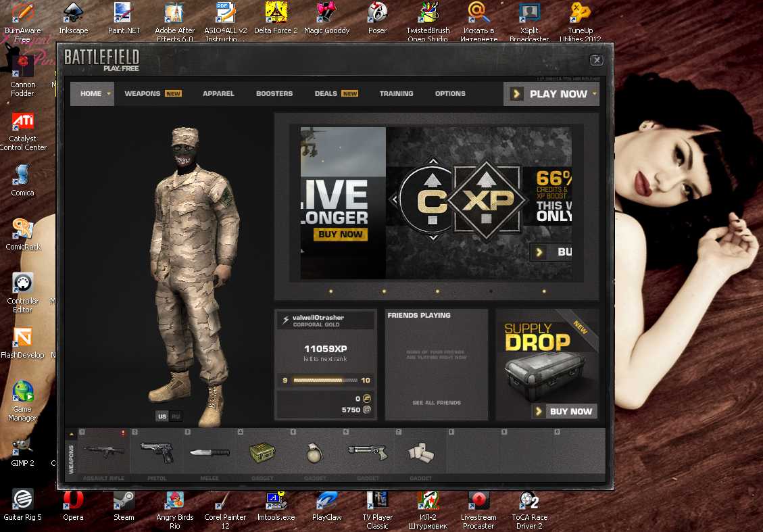Select empty weapon slot 8
Viewport: 763px width, 532px height.
click(473, 452)
